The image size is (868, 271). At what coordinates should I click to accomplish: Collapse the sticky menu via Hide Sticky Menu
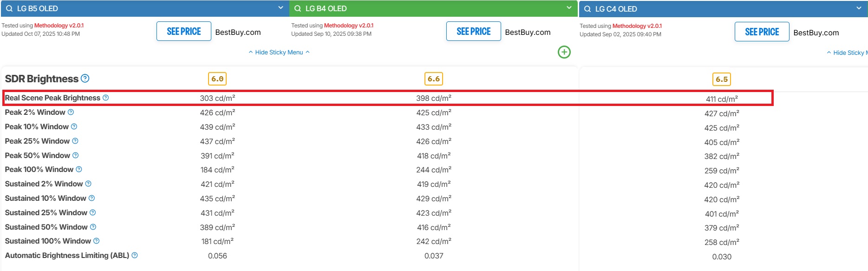(x=279, y=52)
